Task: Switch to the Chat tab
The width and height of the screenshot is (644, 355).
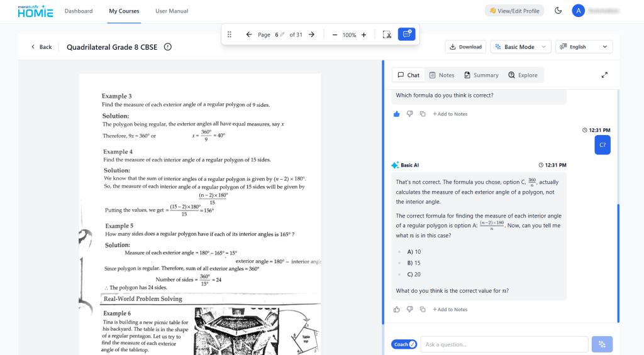Action: click(x=408, y=75)
